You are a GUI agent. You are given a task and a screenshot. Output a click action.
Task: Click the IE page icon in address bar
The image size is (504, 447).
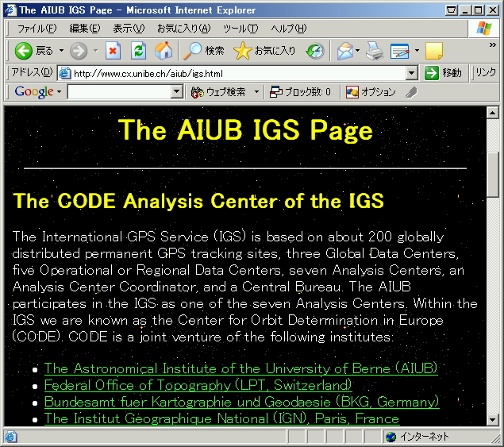coord(64,73)
